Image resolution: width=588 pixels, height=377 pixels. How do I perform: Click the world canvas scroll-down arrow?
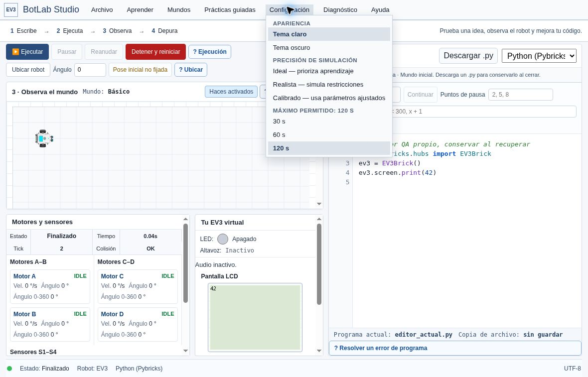click(319, 204)
